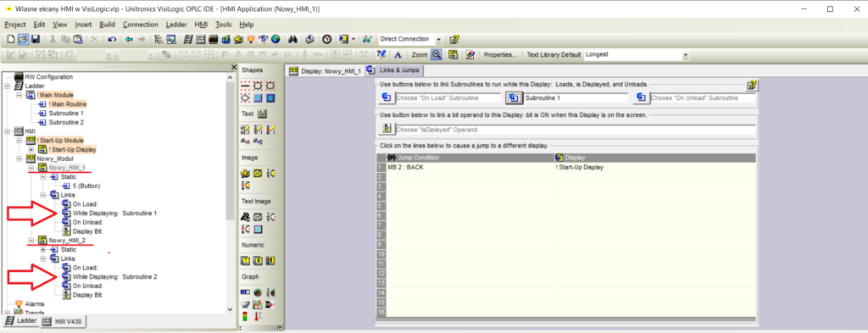This screenshot has height=333, width=868.
Task: Click the Choose "On Unload" Subroutine field
Action: click(703, 98)
